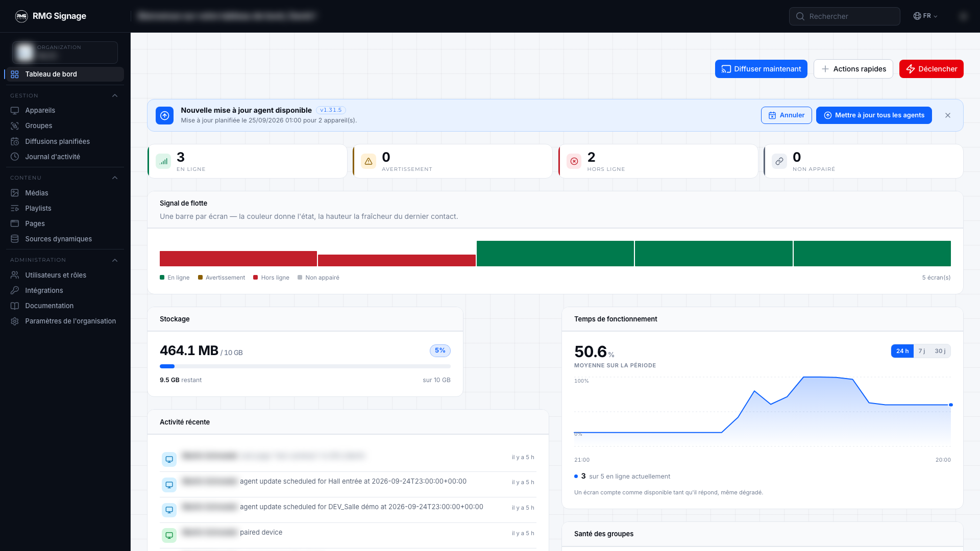The height and width of the screenshot is (551, 980).
Task: Open Paramètres de l'organisation
Action: click(65, 321)
